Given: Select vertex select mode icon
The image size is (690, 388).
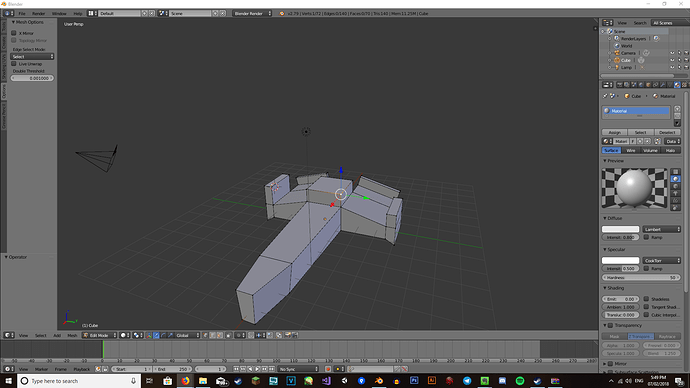Looking at the screenshot, I should (205, 335).
